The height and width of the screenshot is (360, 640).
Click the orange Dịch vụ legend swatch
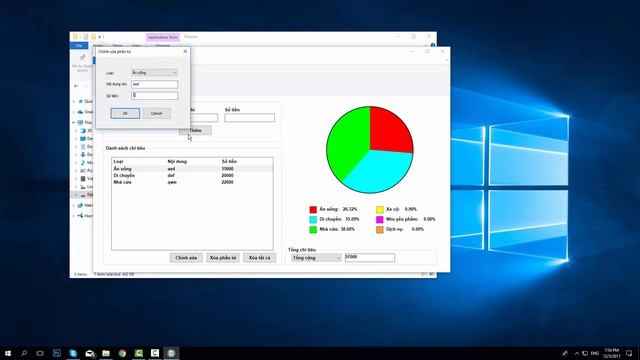(x=380, y=229)
